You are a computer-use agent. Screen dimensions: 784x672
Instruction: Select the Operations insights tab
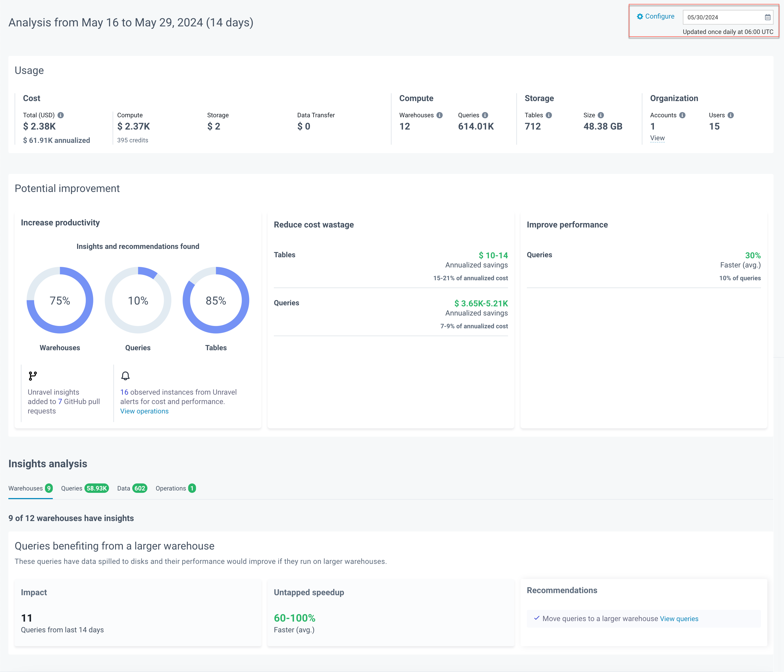click(x=175, y=488)
